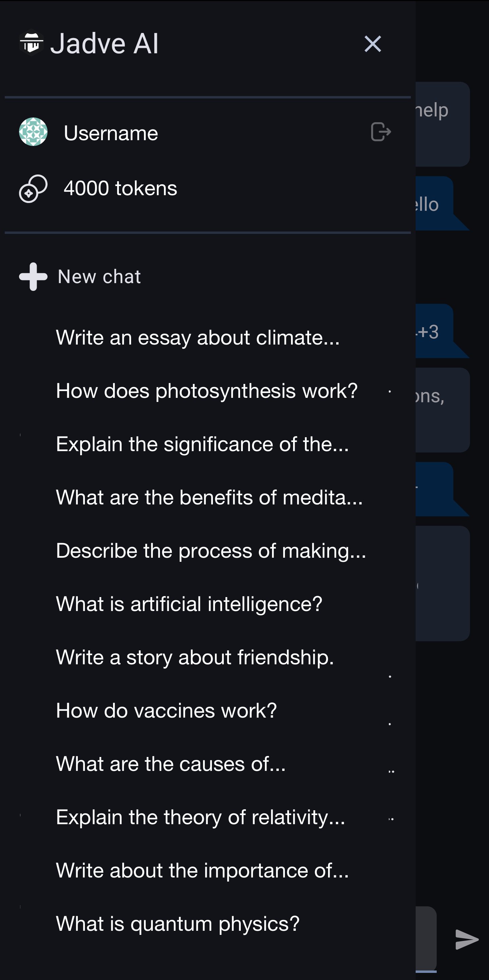The width and height of the screenshot is (489, 980).
Task: Click the logout icon beside Username
Action: [x=381, y=132]
